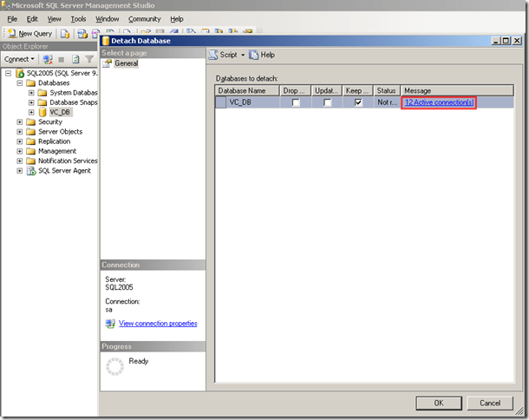Check the Update Statistics checkbox for VC_DB
The image size is (529, 420).
(328, 102)
